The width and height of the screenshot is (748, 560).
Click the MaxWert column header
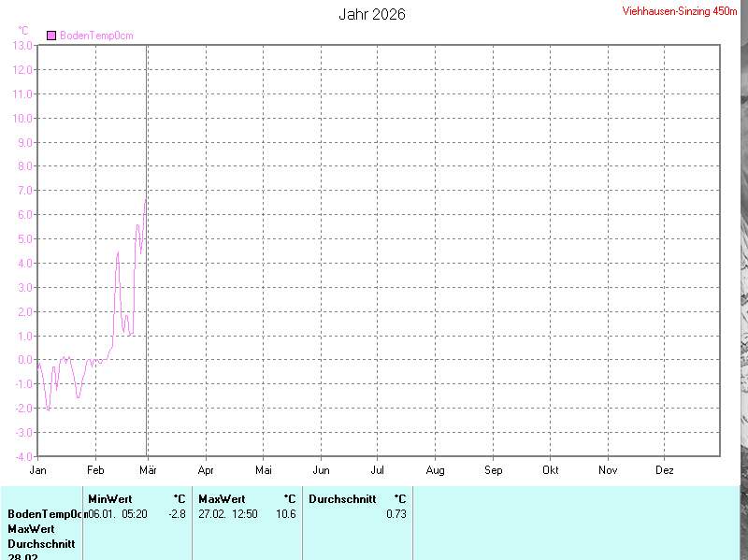222,499
